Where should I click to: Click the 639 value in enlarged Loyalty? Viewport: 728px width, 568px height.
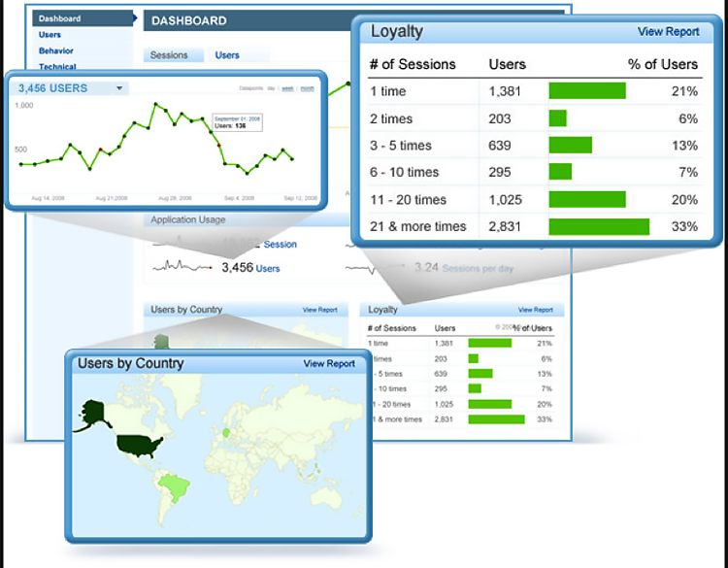click(500, 146)
